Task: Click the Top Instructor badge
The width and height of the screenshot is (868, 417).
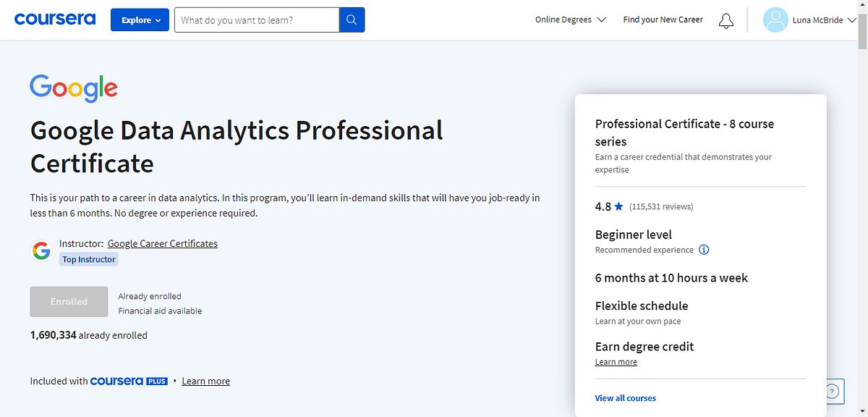Action: (88, 258)
